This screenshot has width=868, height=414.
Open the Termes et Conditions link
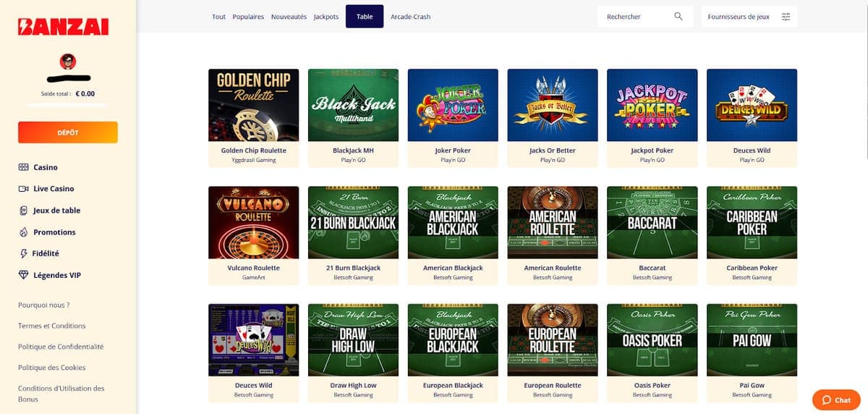coord(52,326)
